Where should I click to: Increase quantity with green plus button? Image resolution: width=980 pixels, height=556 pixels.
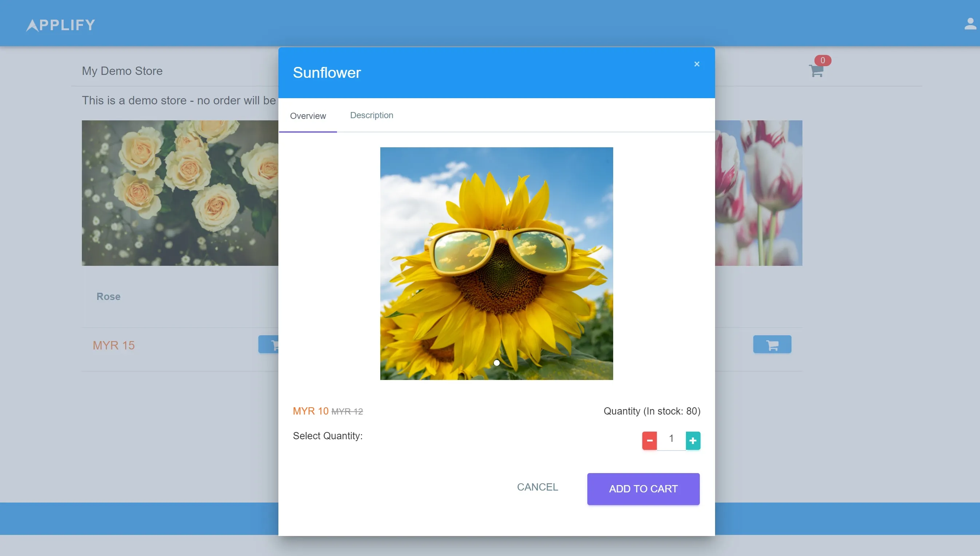(x=693, y=441)
